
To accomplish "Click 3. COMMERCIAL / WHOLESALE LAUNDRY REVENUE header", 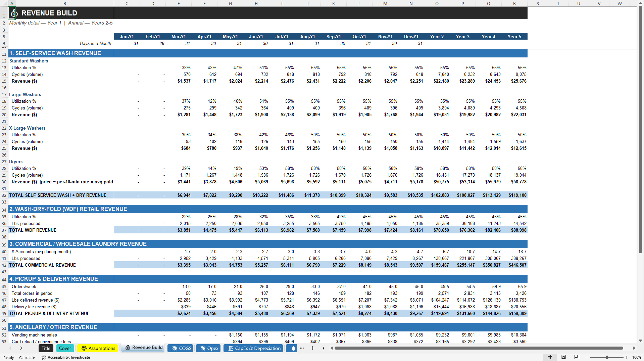I will (78, 244).
